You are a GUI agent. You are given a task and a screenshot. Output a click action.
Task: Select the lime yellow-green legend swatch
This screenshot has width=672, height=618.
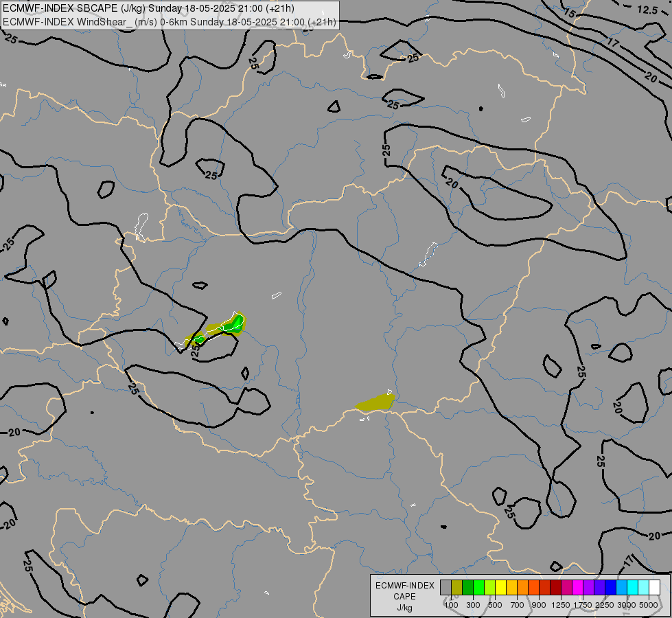coord(489,588)
